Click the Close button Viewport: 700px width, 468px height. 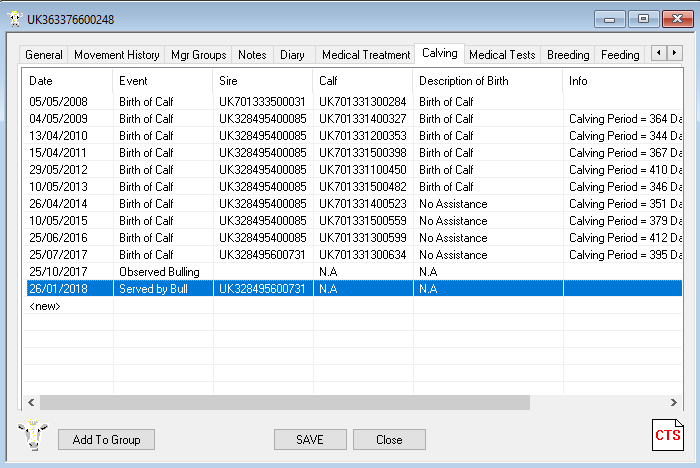[389, 440]
